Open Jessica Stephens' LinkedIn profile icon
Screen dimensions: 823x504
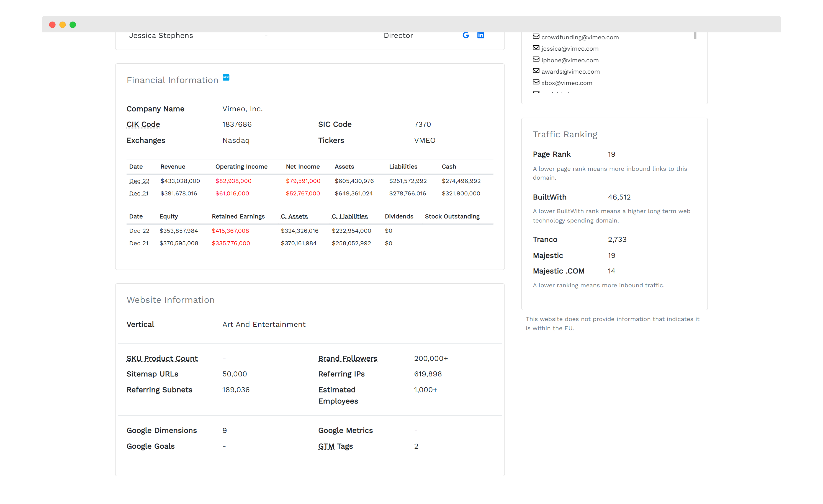pos(481,35)
